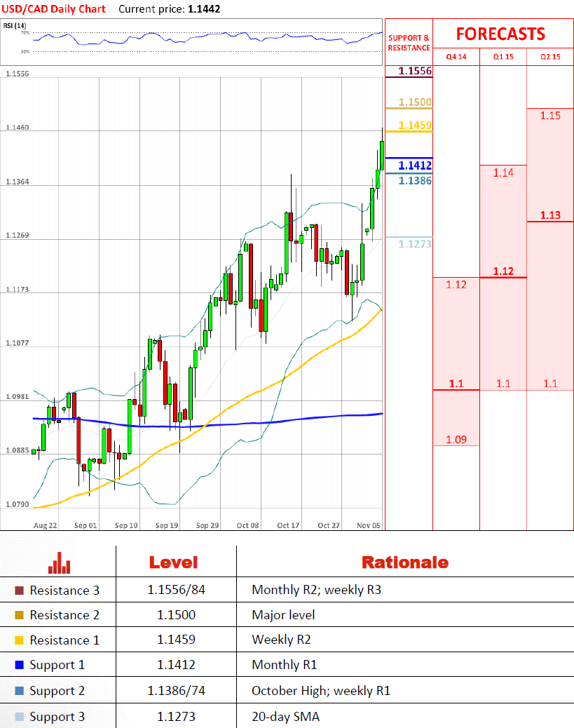574x728 pixels.
Task: Click the Resistance 1 yellow swatch
Action: (19, 640)
